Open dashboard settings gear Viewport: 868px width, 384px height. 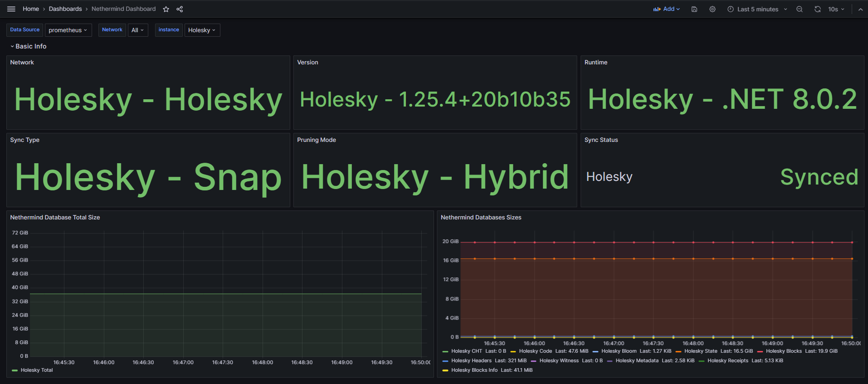click(712, 9)
